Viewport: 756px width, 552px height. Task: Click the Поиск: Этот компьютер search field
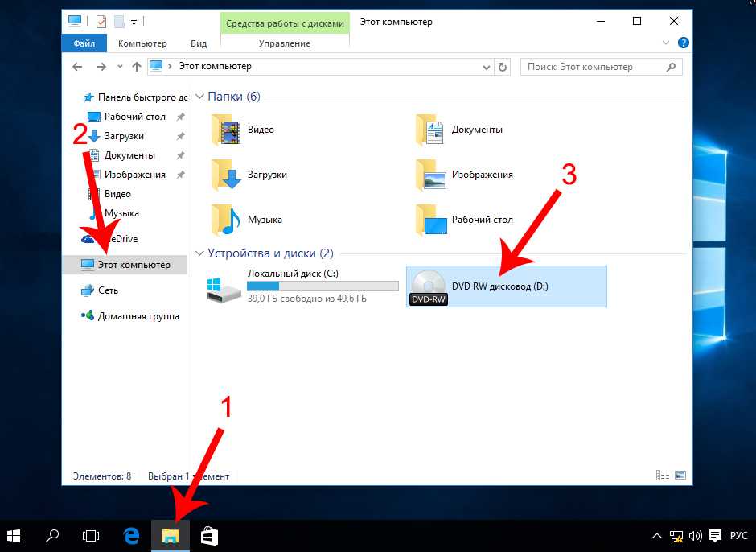click(595, 67)
